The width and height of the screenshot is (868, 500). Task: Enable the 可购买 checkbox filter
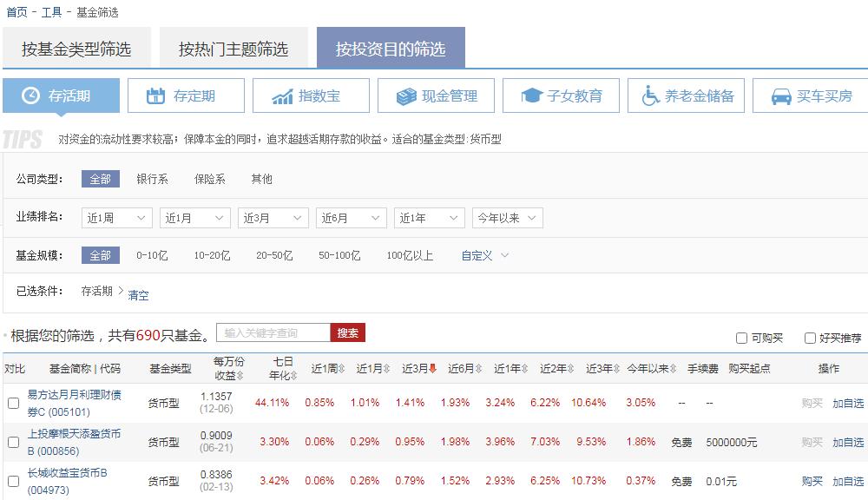point(742,336)
